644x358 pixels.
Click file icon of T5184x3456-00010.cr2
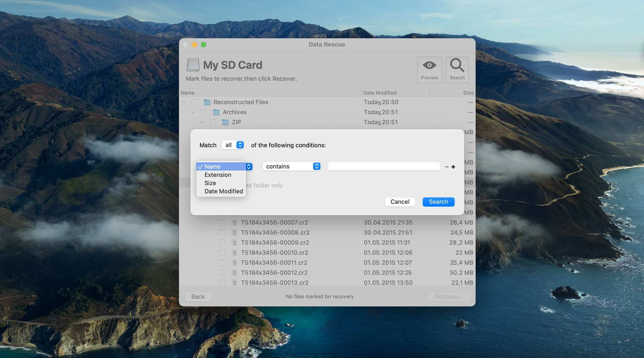point(234,253)
